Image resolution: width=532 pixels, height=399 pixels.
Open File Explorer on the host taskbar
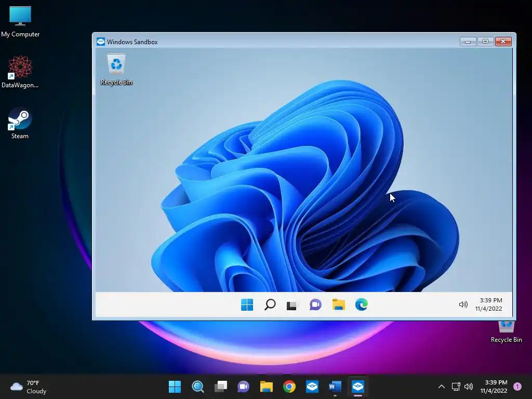coord(267,387)
